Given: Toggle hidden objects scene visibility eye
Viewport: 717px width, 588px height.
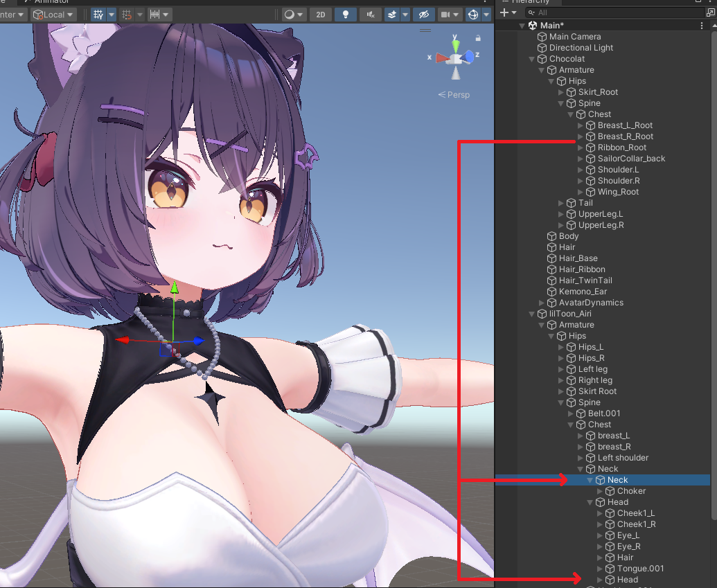Looking at the screenshot, I should (423, 14).
